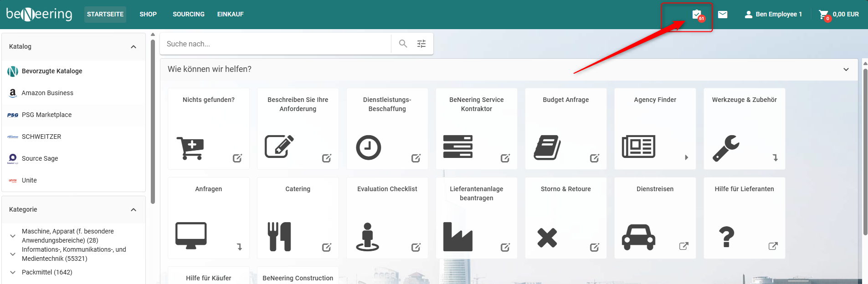Click X icon on Storno & Retoure tile
868x284 pixels.
[x=547, y=238]
